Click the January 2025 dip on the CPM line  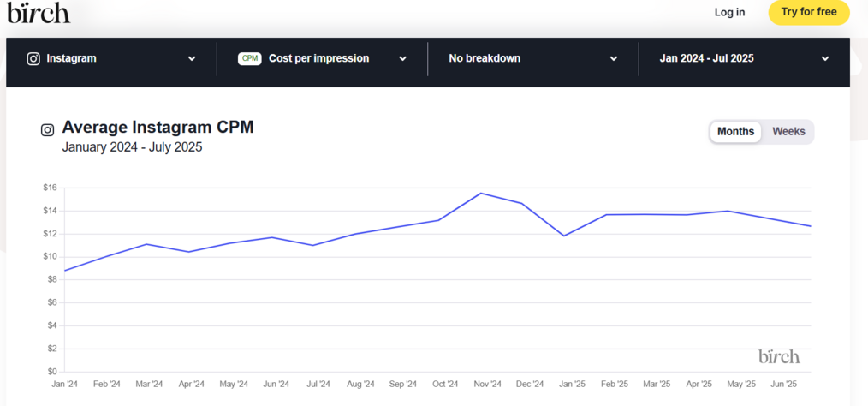click(x=564, y=236)
